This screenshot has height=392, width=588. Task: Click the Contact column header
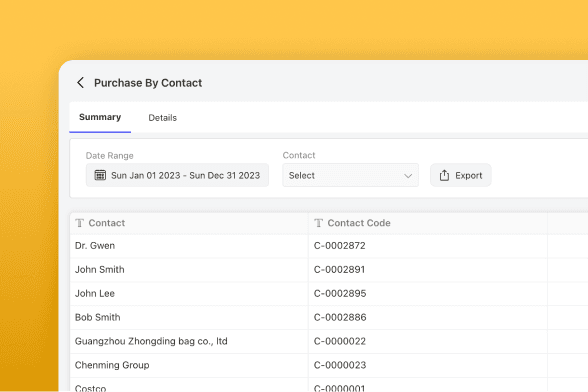pos(189,223)
